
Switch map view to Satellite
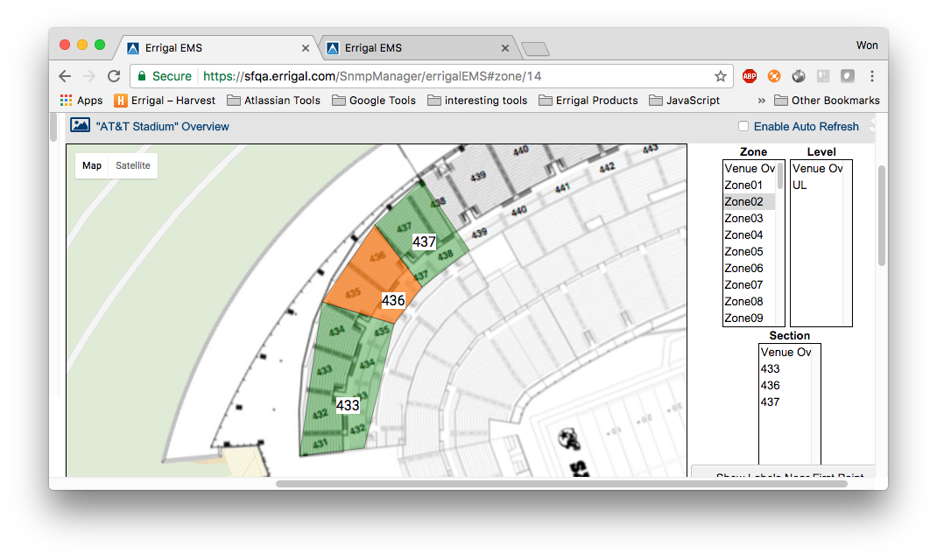(133, 165)
